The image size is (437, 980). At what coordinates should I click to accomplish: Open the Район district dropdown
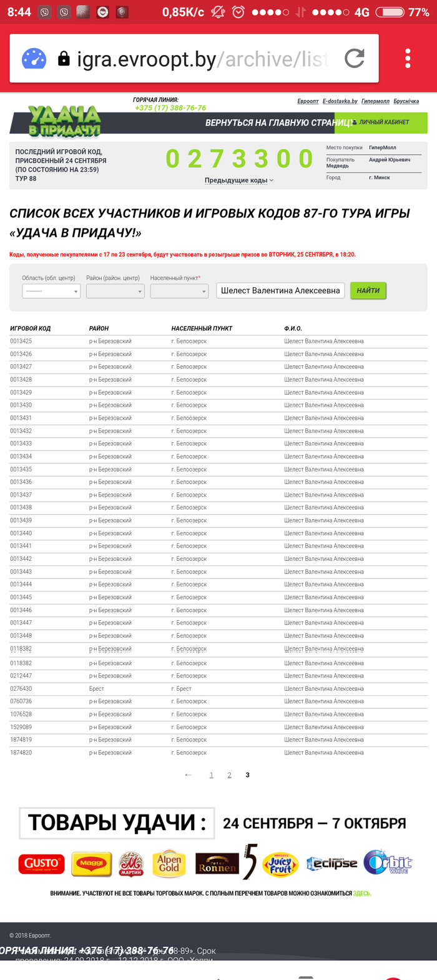(115, 291)
